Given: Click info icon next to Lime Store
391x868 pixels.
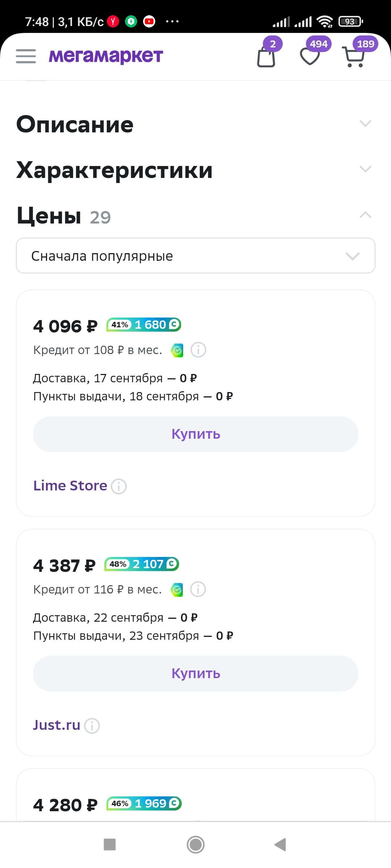Looking at the screenshot, I should pyautogui.click(x=119, y=486).
